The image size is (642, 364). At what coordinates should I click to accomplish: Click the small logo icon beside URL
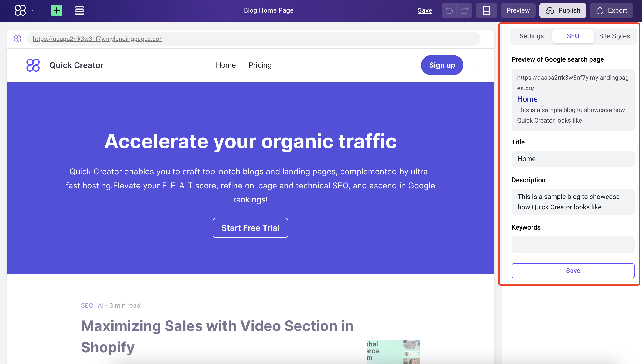pos(18,39)
